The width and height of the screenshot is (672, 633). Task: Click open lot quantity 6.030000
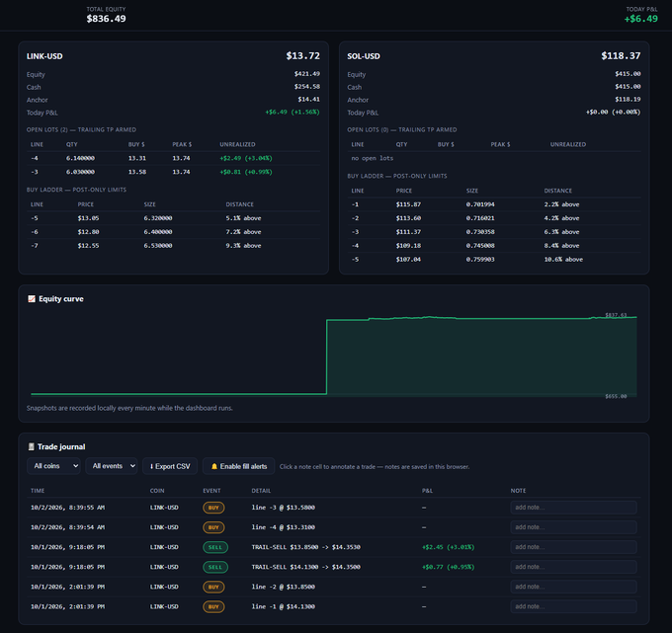pyautogui.click(x=80, y=172)
